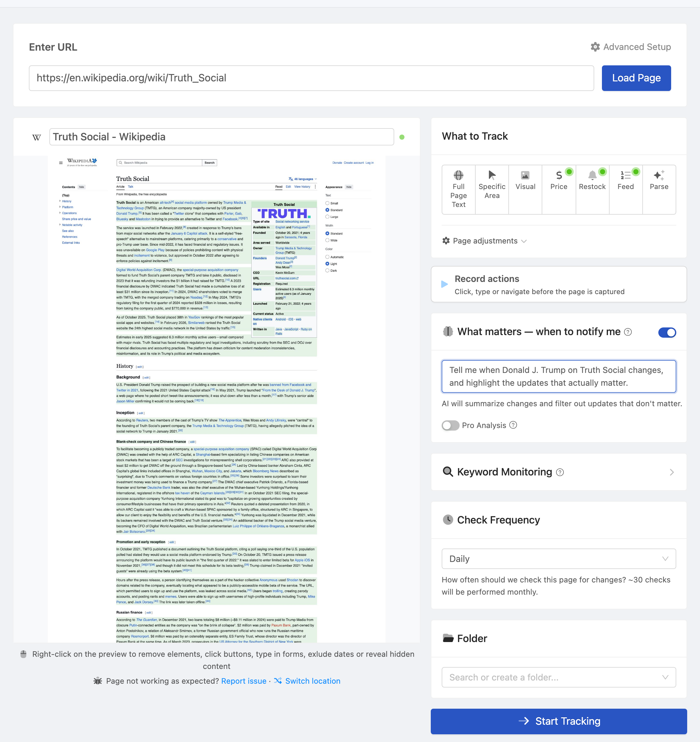This screenshot has width=700, height=742.
Task: Select the Specific Area cursor icon
Action: [492, 175]
